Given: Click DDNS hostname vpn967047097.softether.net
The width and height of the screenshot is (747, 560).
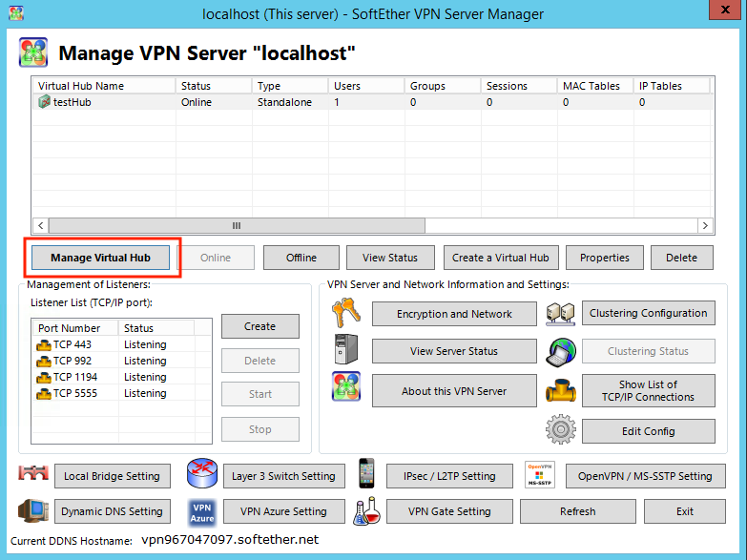Looking at the screenshot, I should pos(230,540).
